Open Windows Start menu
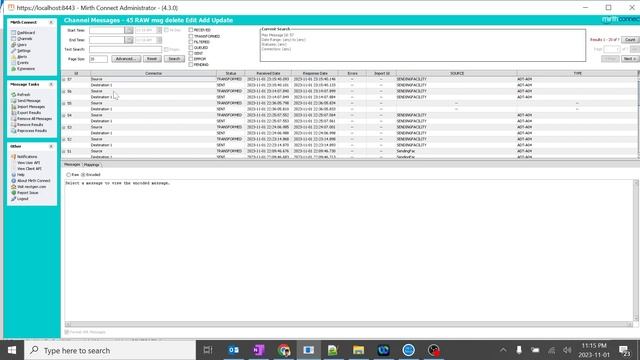The image size is (640, 360). [x=12, y=350]
